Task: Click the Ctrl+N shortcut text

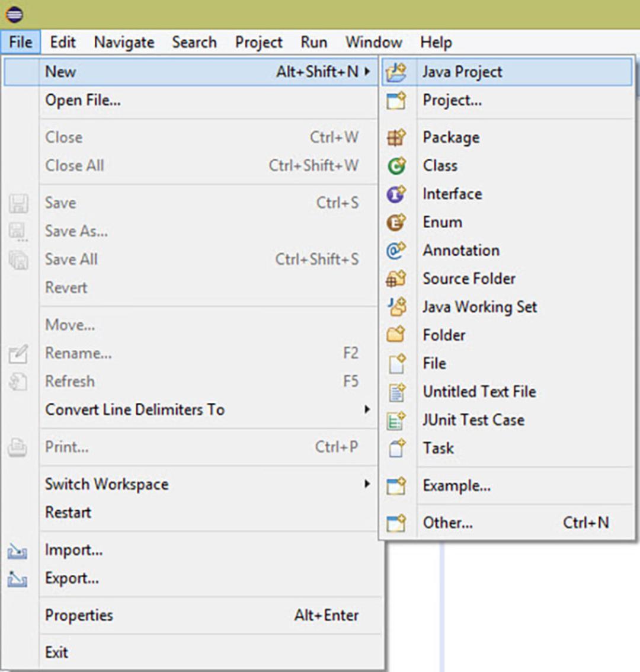Action: (585, 523)
